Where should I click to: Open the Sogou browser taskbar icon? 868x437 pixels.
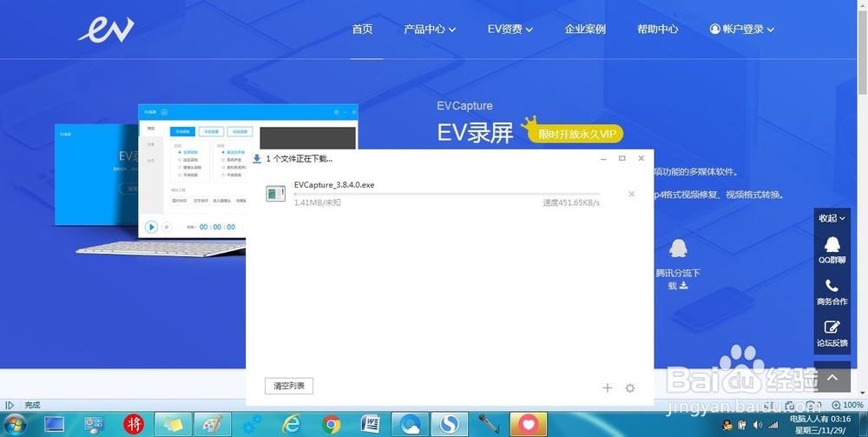point(449,425)
